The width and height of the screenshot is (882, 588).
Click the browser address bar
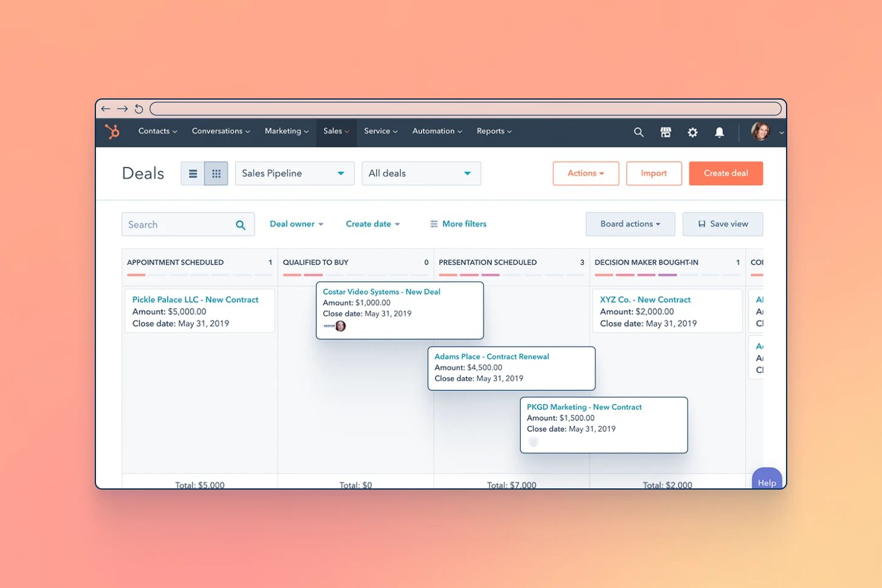click(465, 109)
